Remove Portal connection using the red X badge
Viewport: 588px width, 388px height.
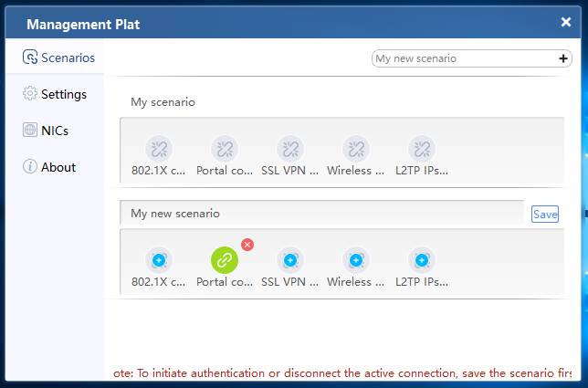247,245
